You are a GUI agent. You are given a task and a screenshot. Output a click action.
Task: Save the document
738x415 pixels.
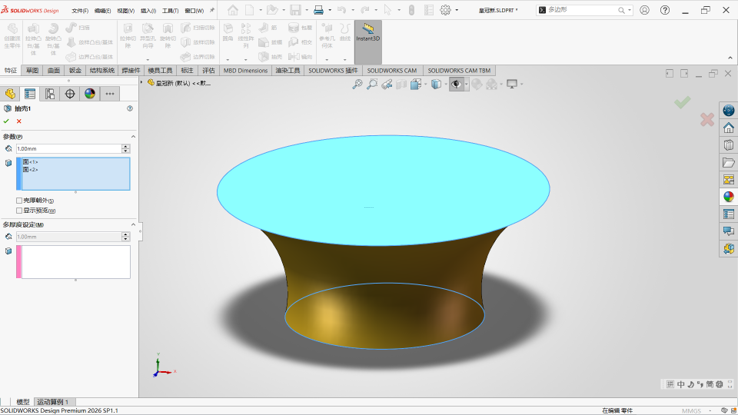pyautogui.click(x=296, y=10)
